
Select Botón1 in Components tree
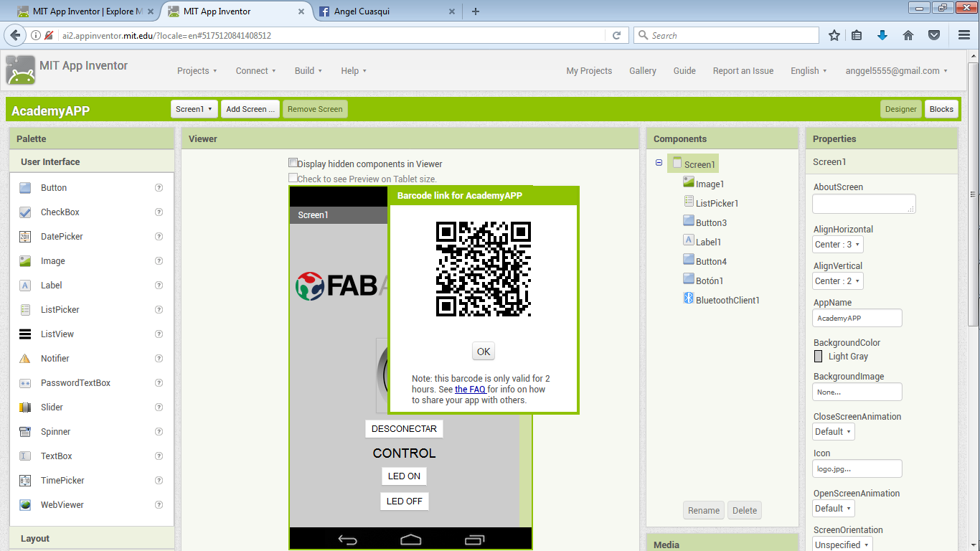pyautogui.click(x=710, y=281)
